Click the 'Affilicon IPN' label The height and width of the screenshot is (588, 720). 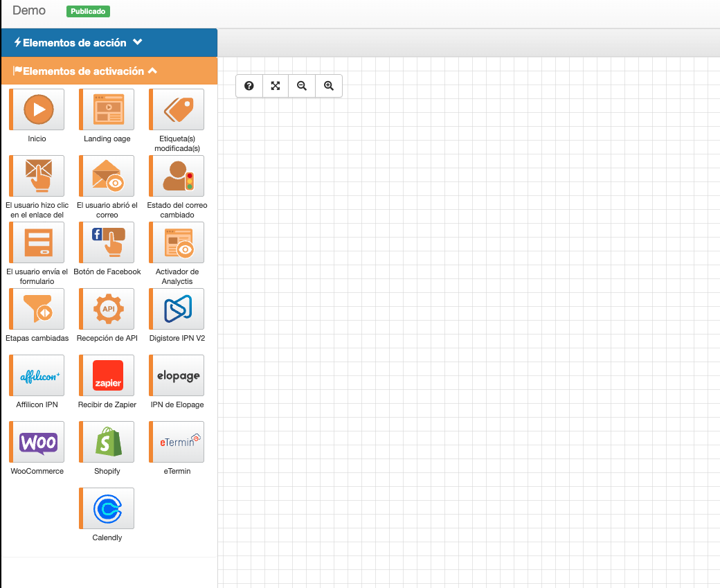coord(37,404)
